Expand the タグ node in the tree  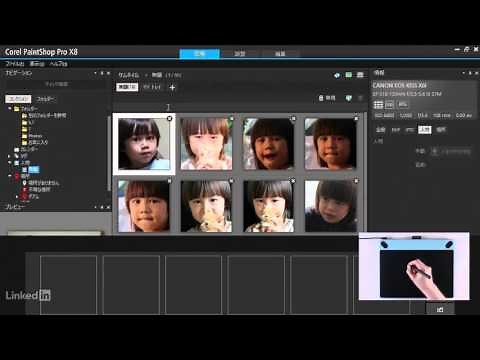pos(10,156)
